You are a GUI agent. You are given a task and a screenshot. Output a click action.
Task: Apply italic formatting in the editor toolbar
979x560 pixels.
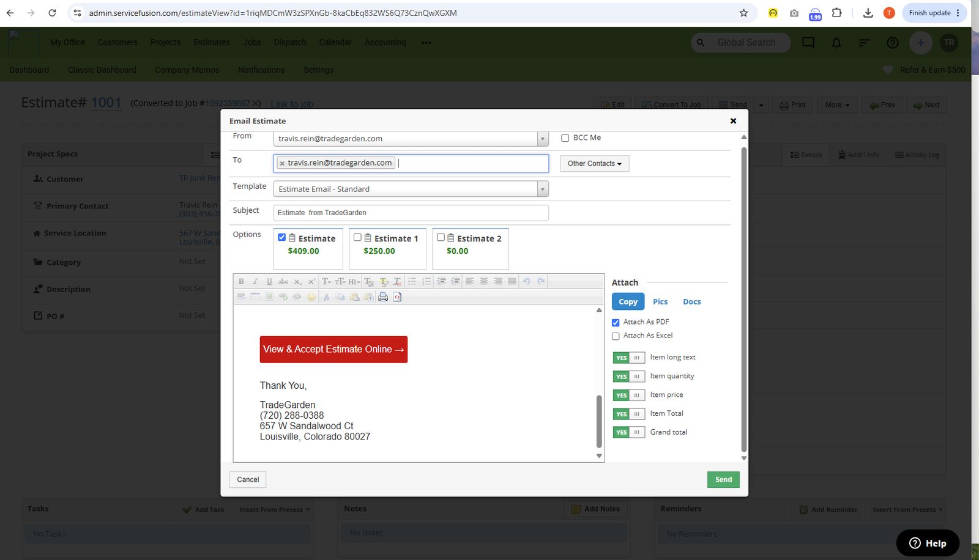[255, 281]
